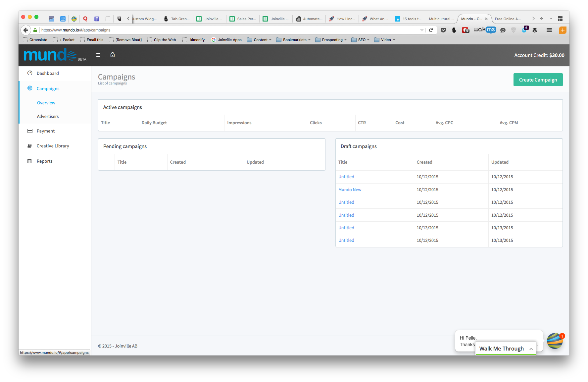Expand the Walk Me Through panel
The width and height of the screenshot is (588, 382).
[x=506, y=349]
